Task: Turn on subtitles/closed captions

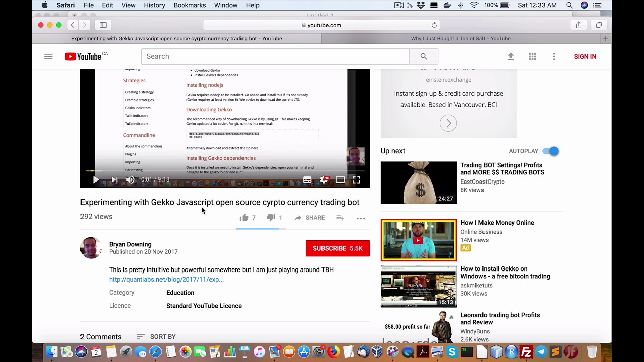Action: 307,179
